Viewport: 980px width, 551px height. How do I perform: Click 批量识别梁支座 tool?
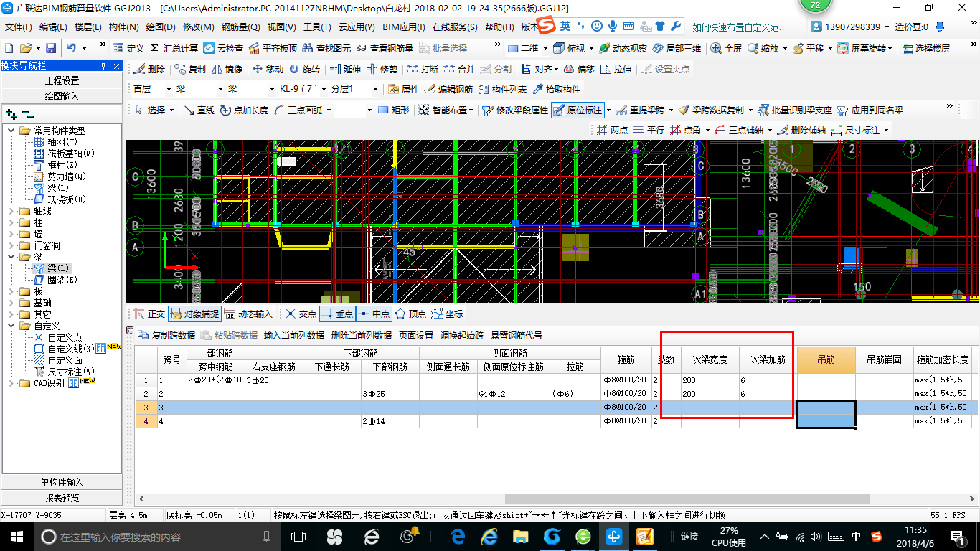click(795, 110)
